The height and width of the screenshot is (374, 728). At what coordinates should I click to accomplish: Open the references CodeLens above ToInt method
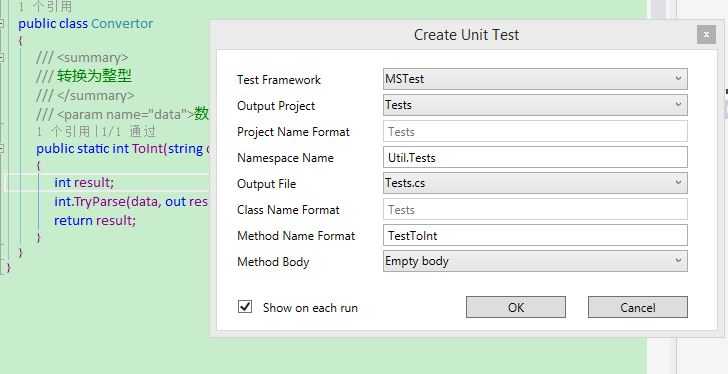(63, 132)
